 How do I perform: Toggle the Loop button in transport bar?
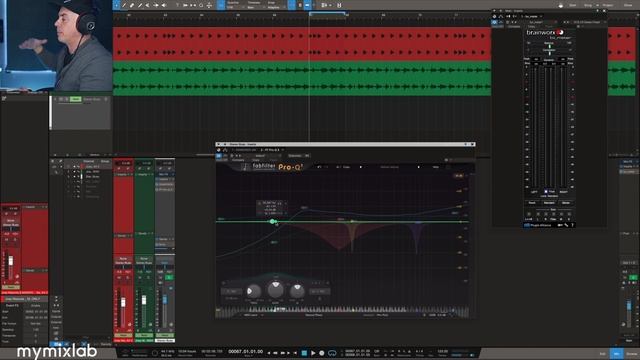(332, 353)
